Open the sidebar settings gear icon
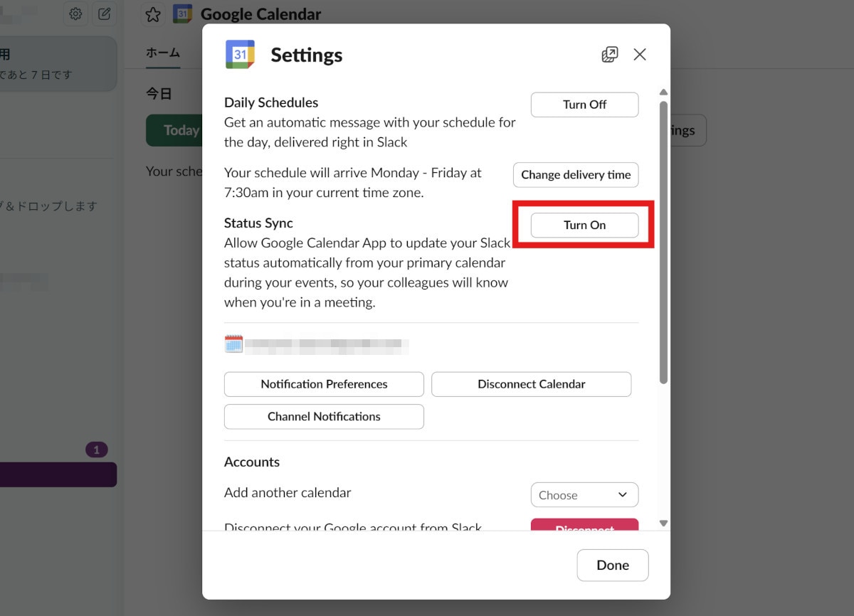 [x=75, y=14]
